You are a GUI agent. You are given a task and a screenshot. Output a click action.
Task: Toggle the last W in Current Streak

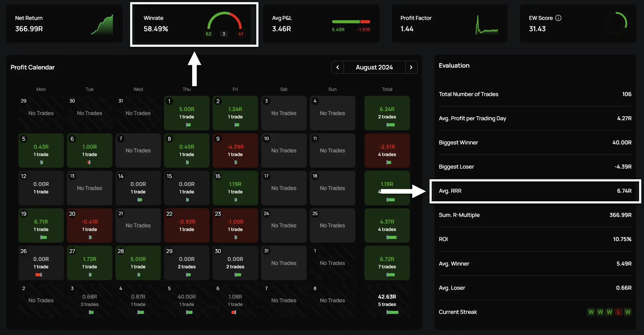pos(628,312)
